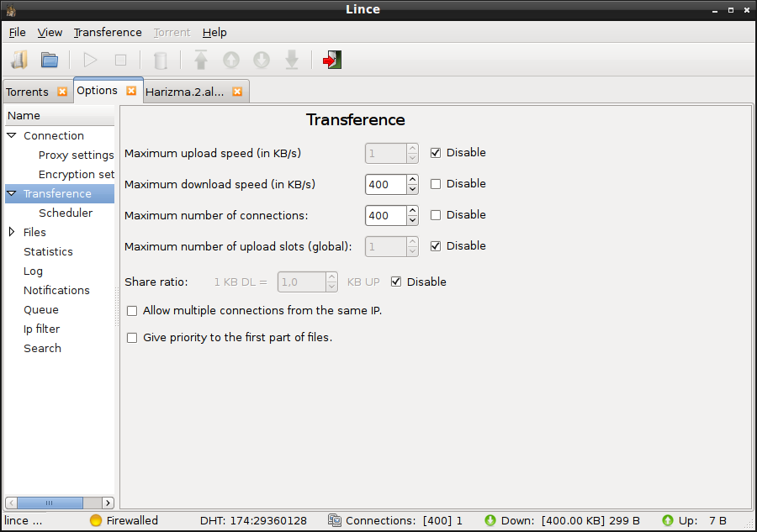Click the blue folder toolbar icon

coord(50,60)
